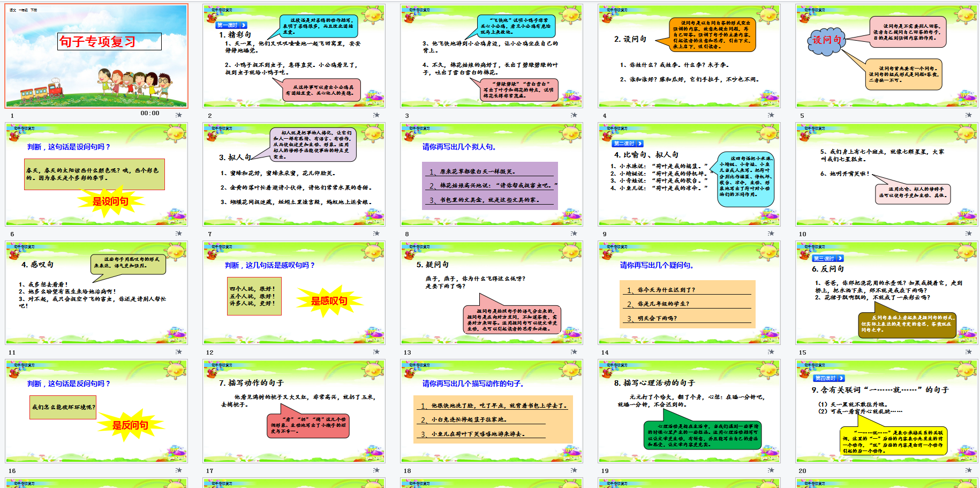Click the transition star icon under slide 20
980x488 pixels.
(x=969, y=470)
